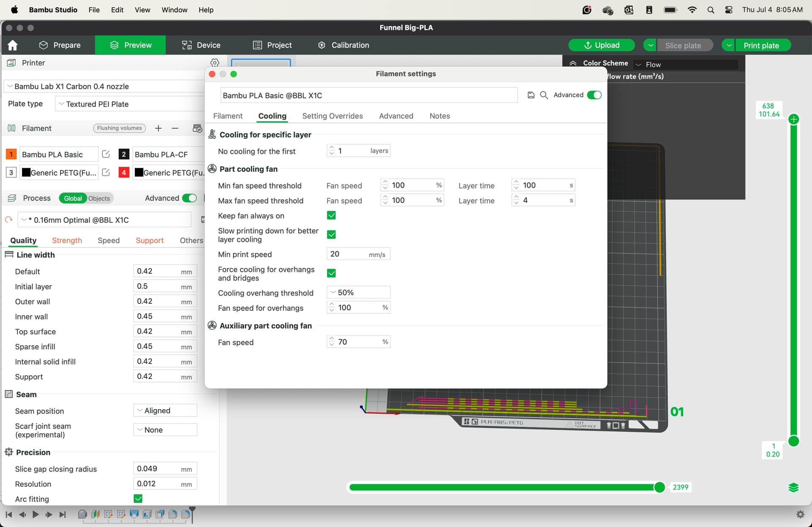Click the search icon in Filament settings
This screenshot has height=527, width=812.
544,95
